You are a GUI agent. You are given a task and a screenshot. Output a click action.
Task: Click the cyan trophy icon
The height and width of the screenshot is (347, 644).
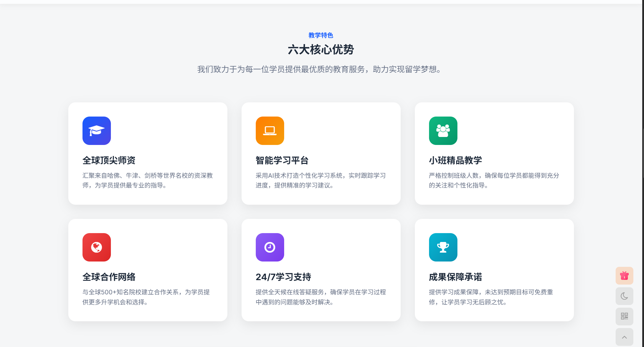[x=443, y=247]
